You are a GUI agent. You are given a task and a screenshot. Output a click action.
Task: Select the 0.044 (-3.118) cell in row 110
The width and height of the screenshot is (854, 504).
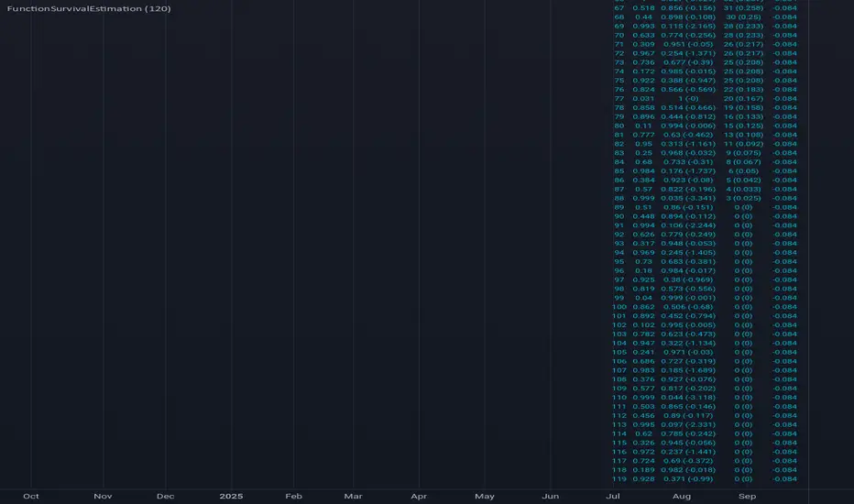pyautogui.click(x=688, y=398)
